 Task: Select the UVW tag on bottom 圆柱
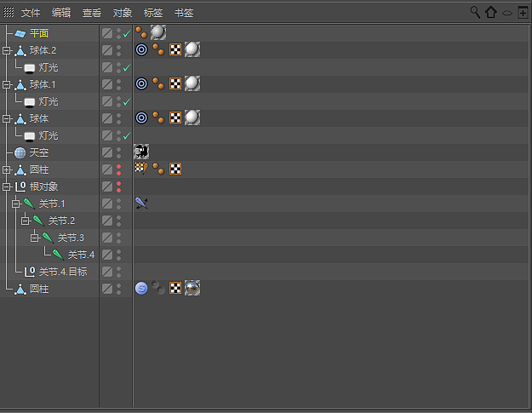(175, 288)
